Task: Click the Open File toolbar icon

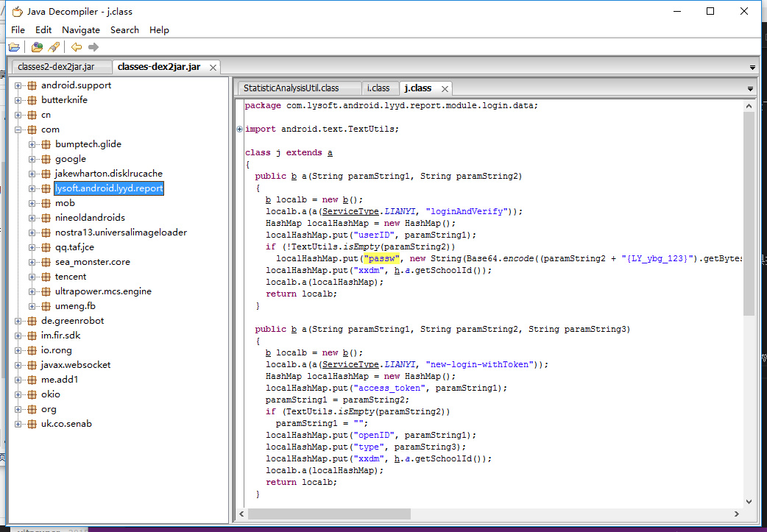Action: click(14, 47)
